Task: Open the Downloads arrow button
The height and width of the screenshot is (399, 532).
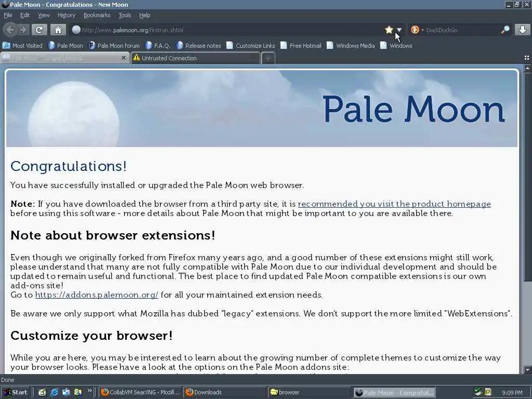Action: pos(523,30)
